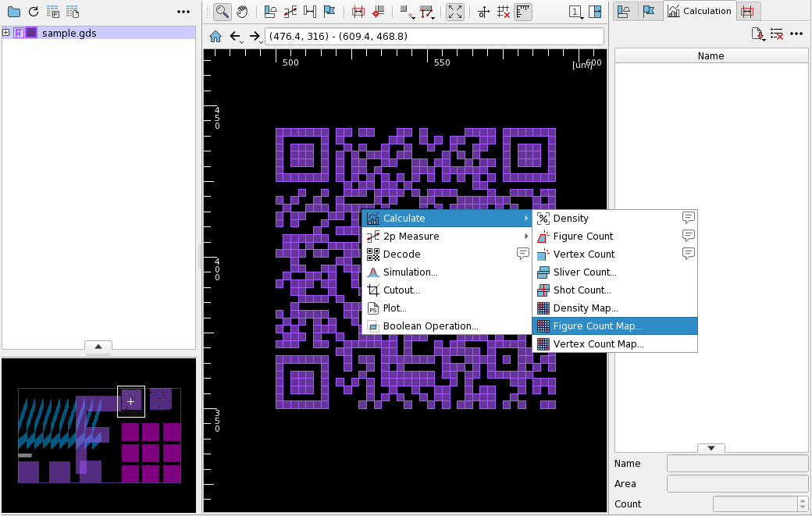
Task: Go to home view
Action: point(215,36)
